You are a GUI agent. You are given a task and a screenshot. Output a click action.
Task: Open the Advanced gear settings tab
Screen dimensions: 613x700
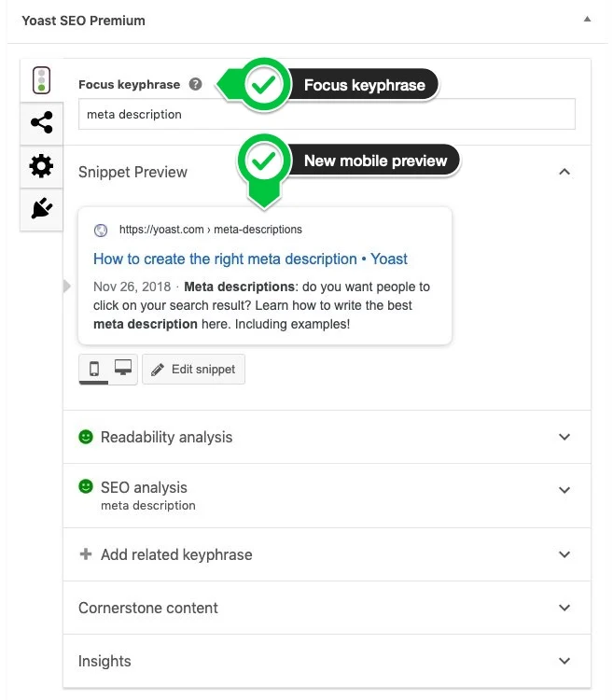tap(41, 166)
